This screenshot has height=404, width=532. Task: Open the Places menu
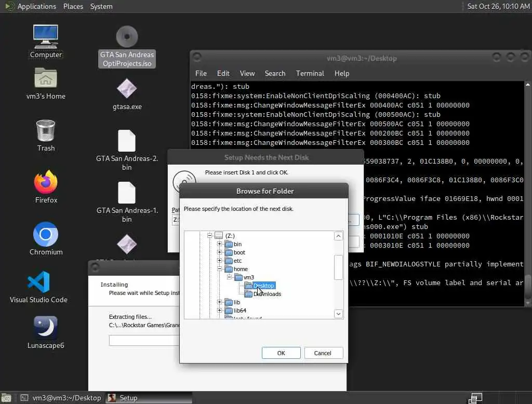coord(73,6)
